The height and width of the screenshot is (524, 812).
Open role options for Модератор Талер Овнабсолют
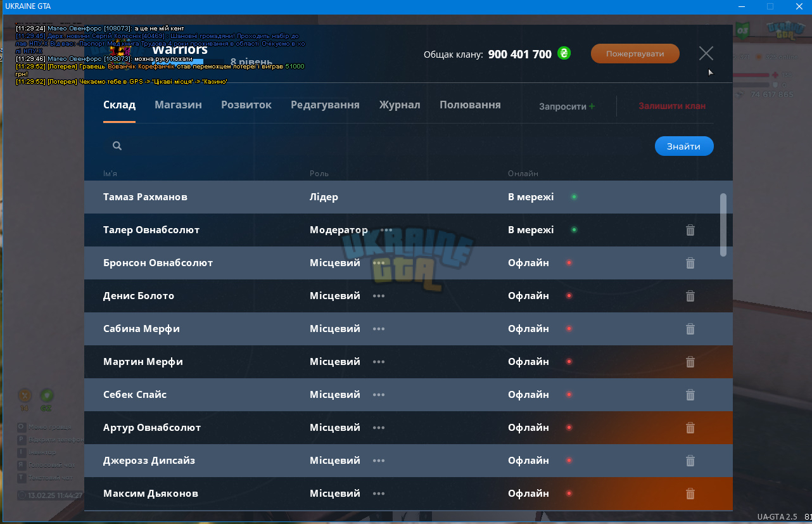point(386,230)
